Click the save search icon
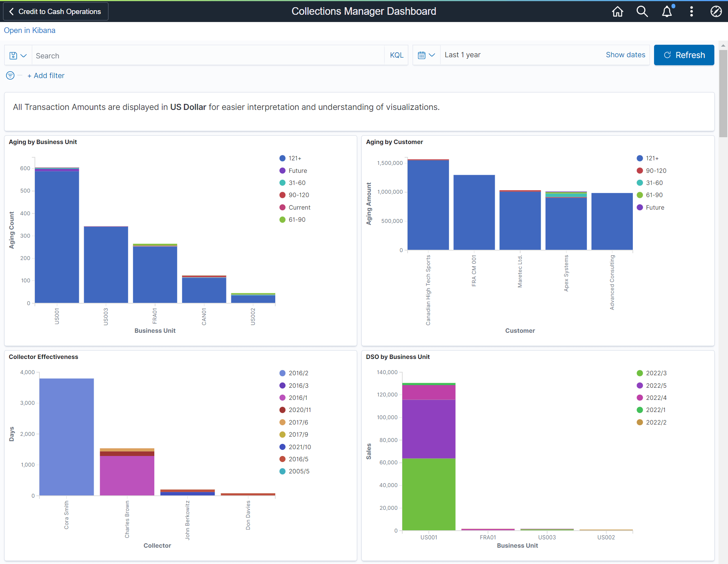 pos(14,55)
